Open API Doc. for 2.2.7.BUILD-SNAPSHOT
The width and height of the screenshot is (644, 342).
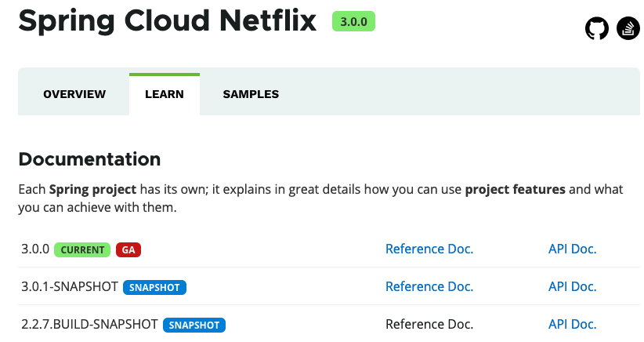[x=572, y=324]
